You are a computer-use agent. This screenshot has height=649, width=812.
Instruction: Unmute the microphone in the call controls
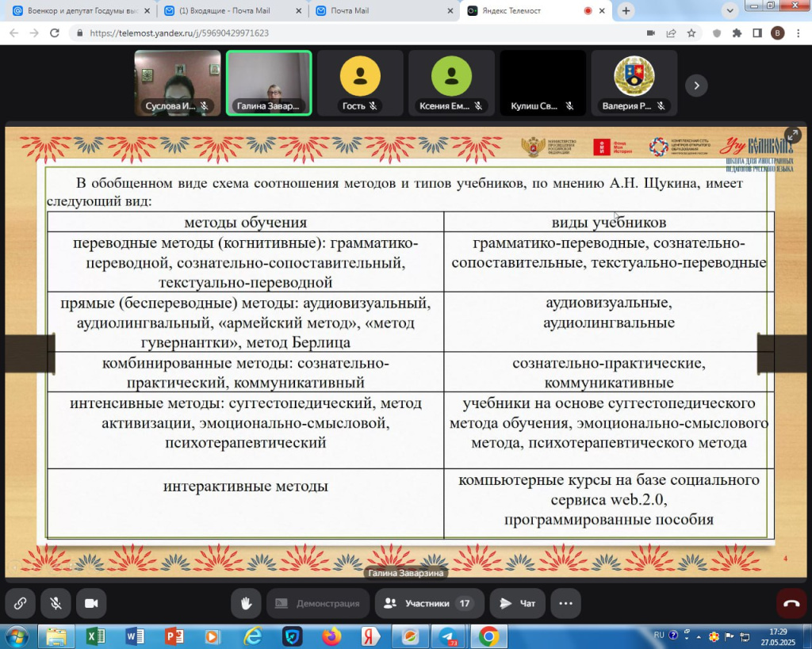[x=56, y=604]
